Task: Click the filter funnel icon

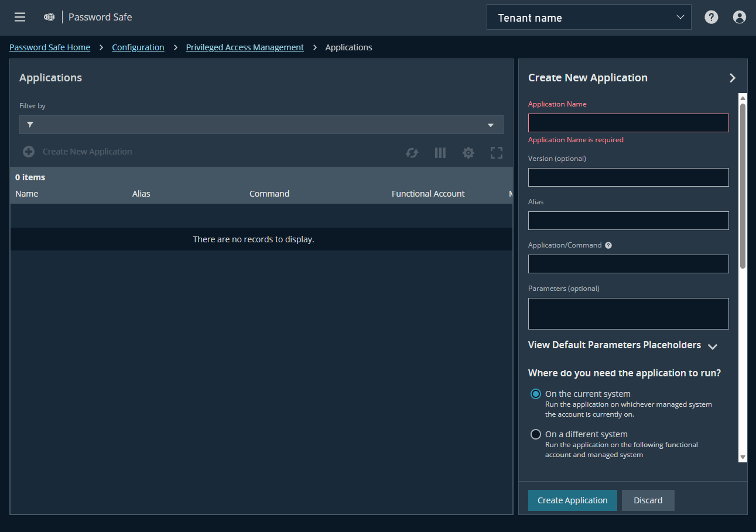Action: 30,125
